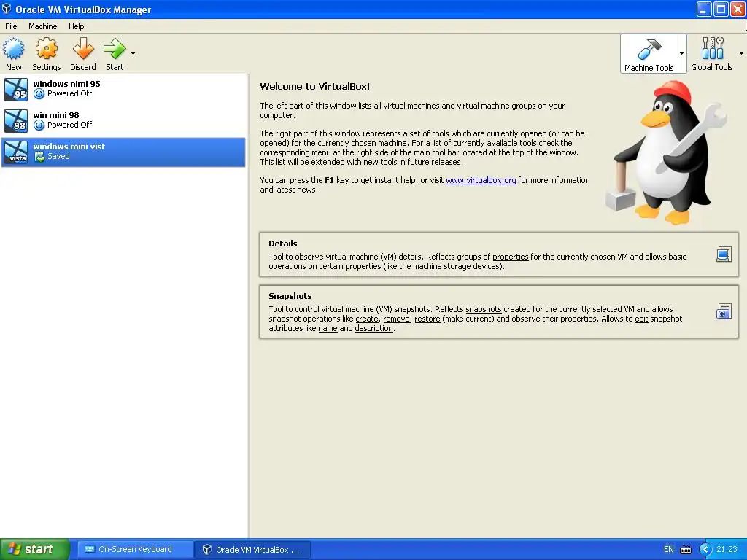Click the New virtual machine icon

(x=13, y=49)
